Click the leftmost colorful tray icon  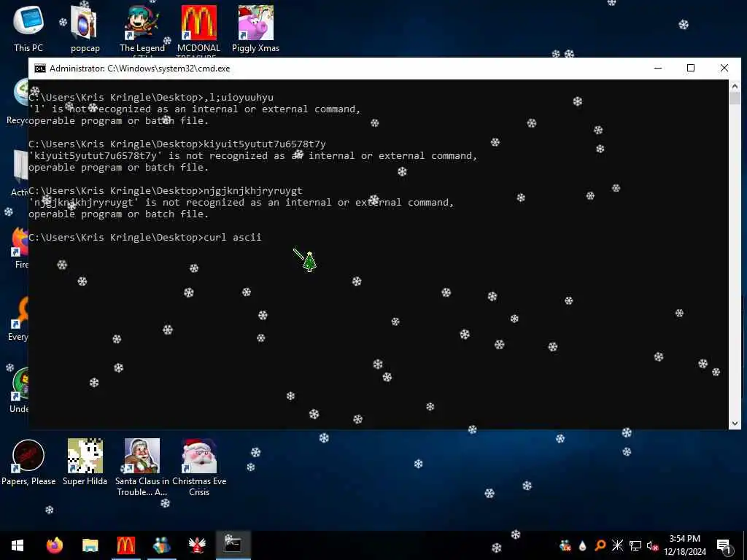point(565,545)
